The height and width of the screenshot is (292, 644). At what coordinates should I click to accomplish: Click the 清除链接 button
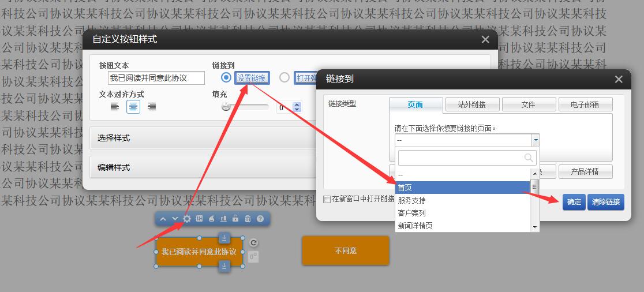click(605, 202)
